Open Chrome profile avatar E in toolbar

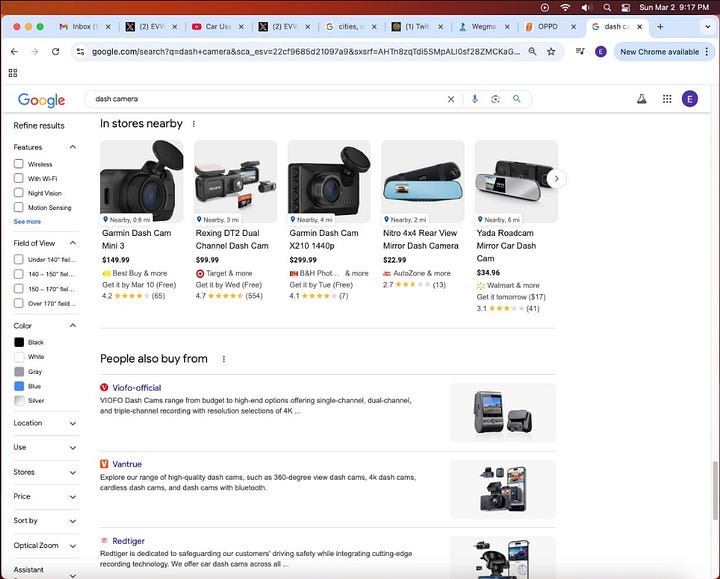tap(601, 51)
